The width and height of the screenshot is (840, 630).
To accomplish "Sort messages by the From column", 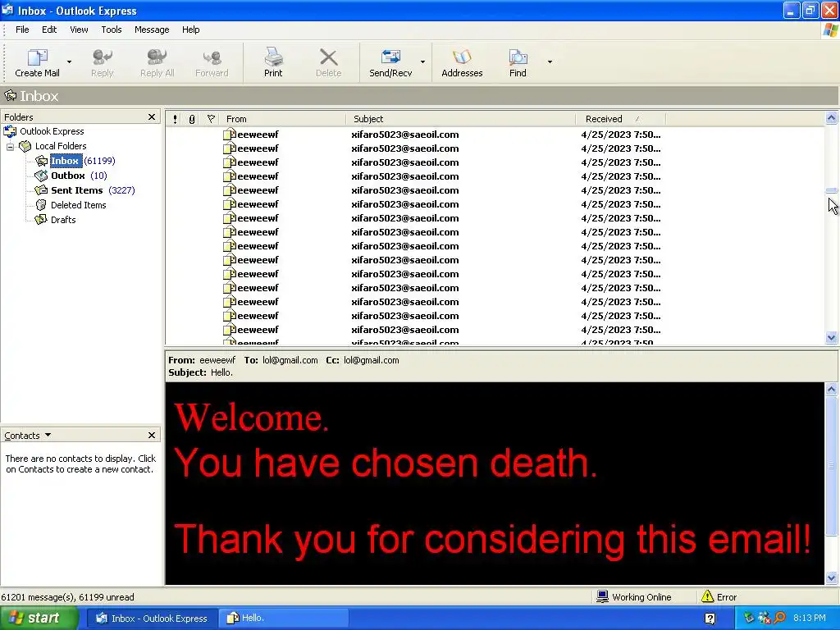I will pos(283,119).
